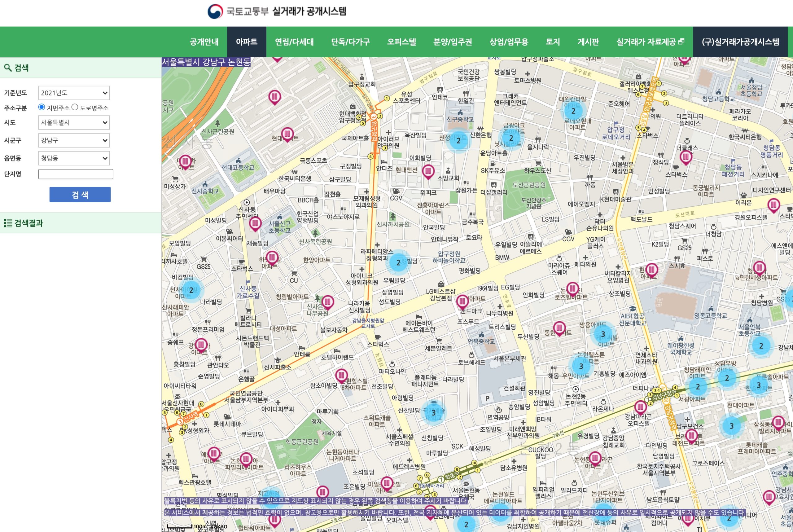793x532 pixels.
Task: Open 시군구 강남구 dropdown
Action: 74,140
